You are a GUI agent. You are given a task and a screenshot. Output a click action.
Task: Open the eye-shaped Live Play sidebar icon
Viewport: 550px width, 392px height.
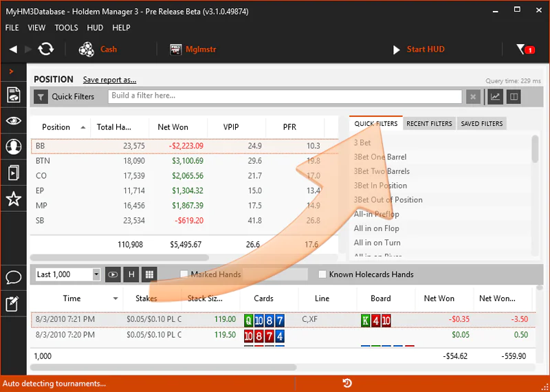click(13, 121)
